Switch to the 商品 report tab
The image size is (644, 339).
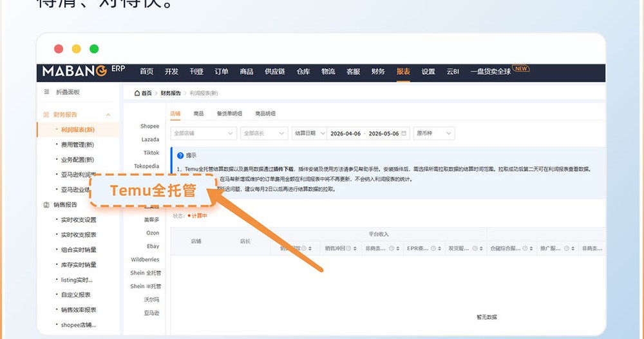pos(199,113)
